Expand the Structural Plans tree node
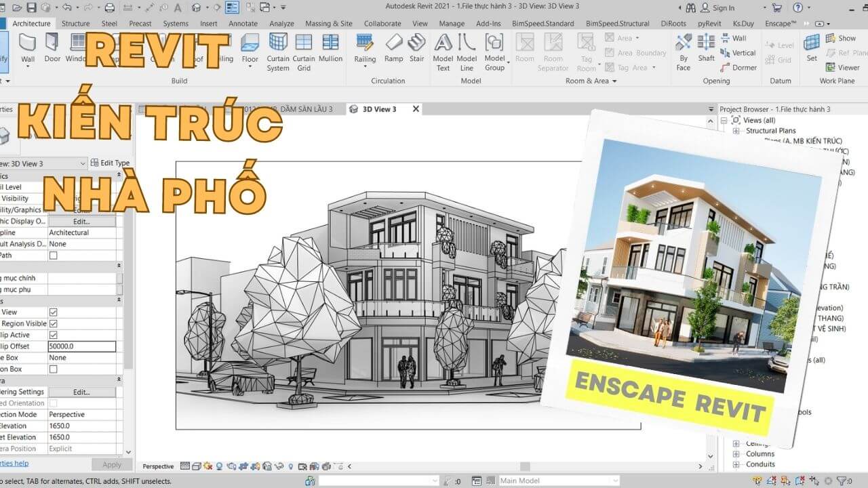868x488 pixels. pyautogui.click(x=736, y=131)
